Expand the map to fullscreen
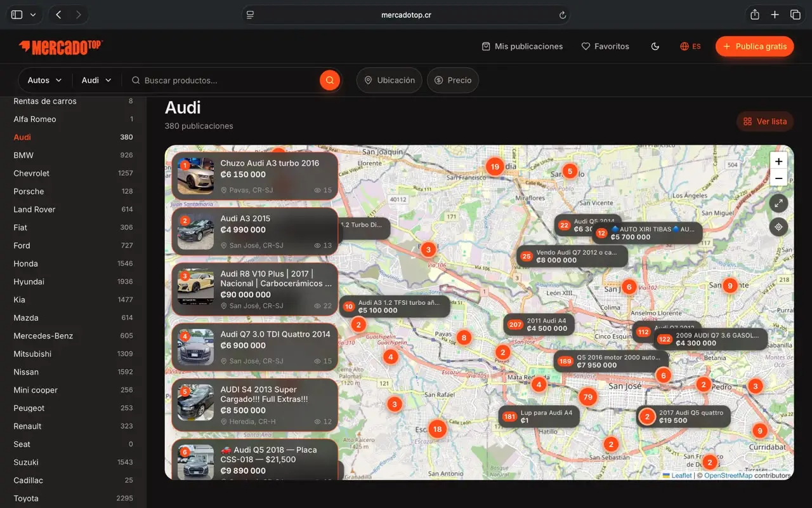Screen dimensions: 812x508 [778, 203]
